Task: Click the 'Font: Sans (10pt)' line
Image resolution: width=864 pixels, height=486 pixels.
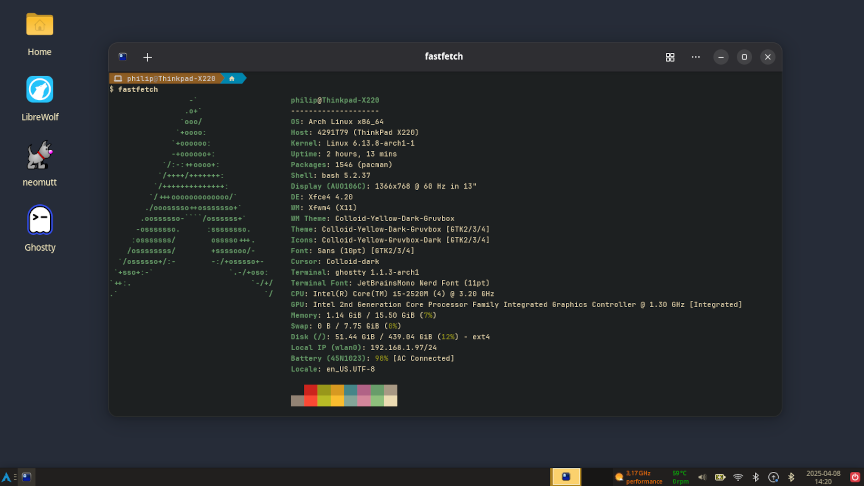Action: 353,251
